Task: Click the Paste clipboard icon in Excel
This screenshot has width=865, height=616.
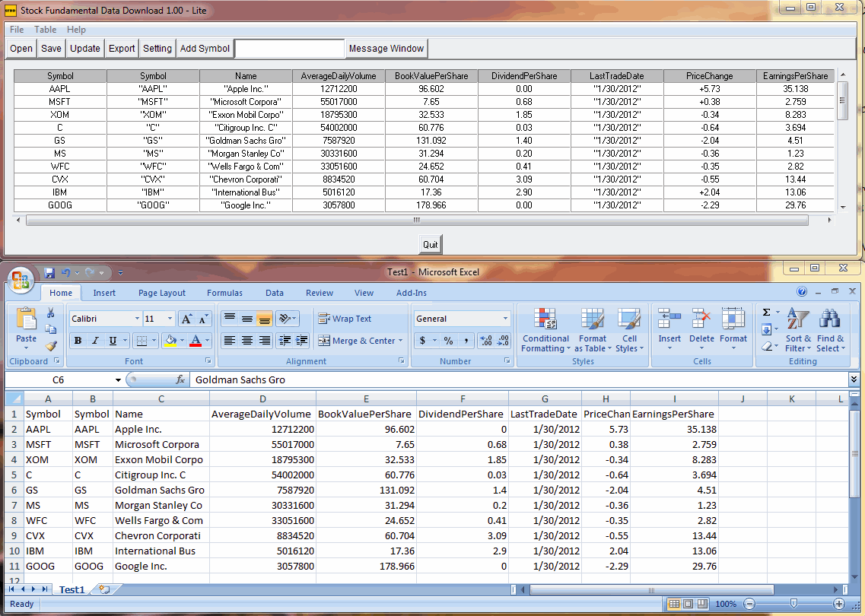Action: (26, 319)
